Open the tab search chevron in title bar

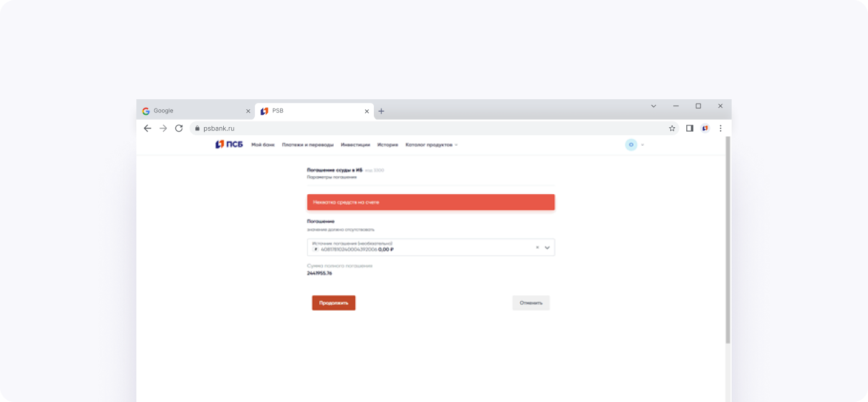coord(653,106)
